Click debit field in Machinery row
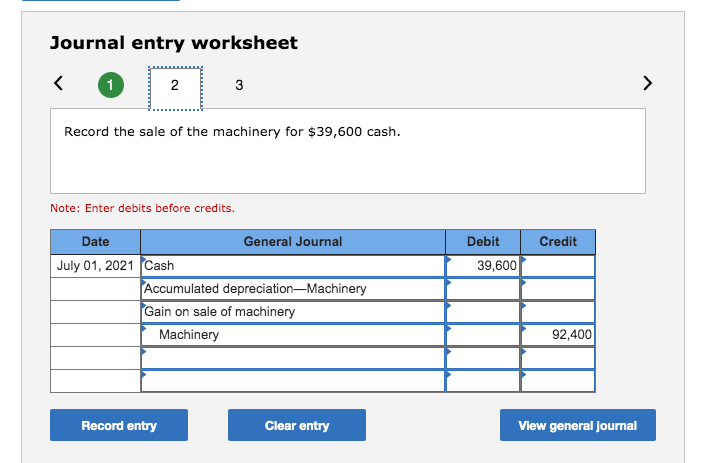The height and width of the screenshot is (463, 725). [483, 335]
